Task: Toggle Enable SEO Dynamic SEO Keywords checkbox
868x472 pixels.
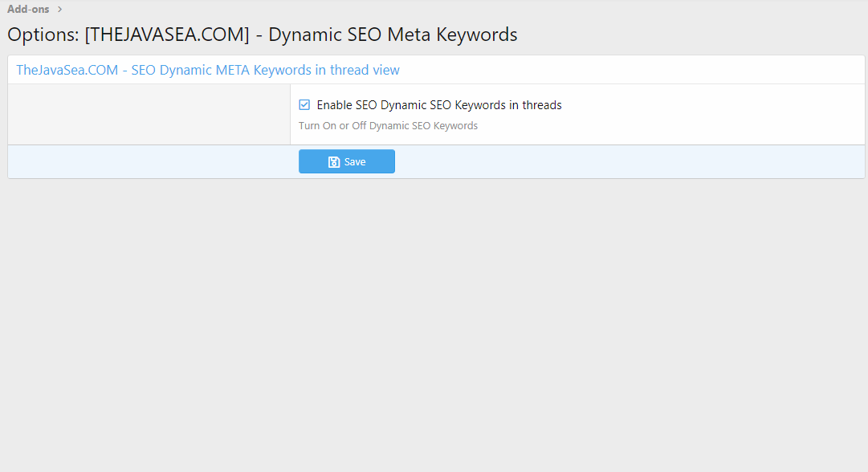Action: pyautogui.click(x=304, y=105)
